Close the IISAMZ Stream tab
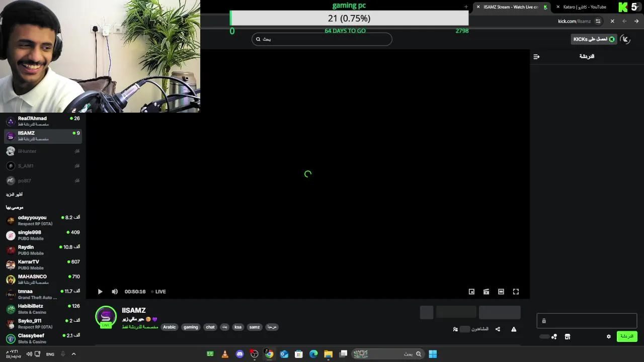 click(x=478, y=7)
